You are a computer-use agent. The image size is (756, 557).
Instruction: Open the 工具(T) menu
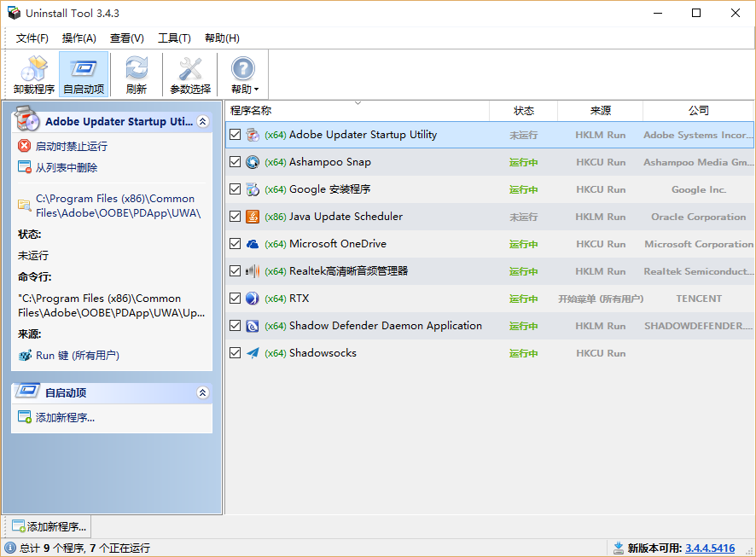coord(175,38)
